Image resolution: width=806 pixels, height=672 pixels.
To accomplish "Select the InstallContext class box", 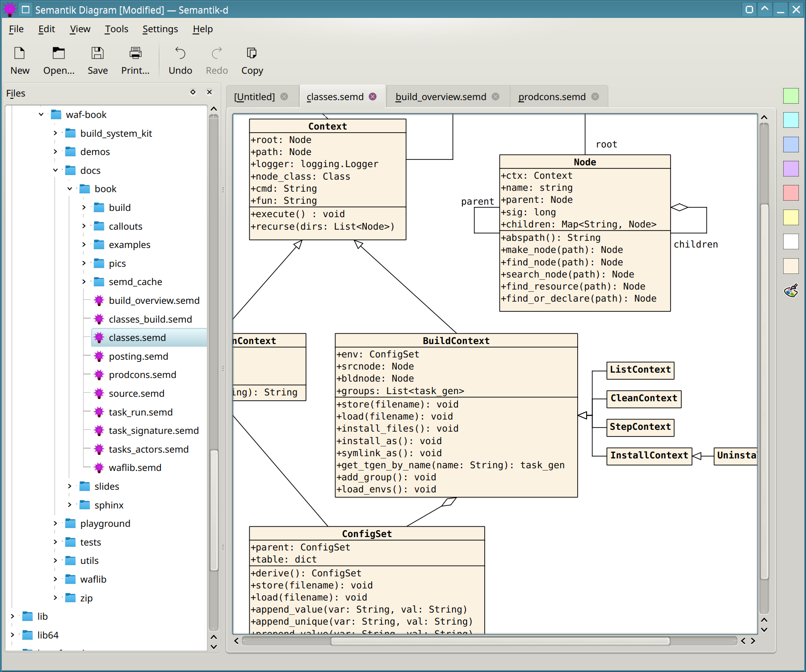I will click(x=649, y=456).
